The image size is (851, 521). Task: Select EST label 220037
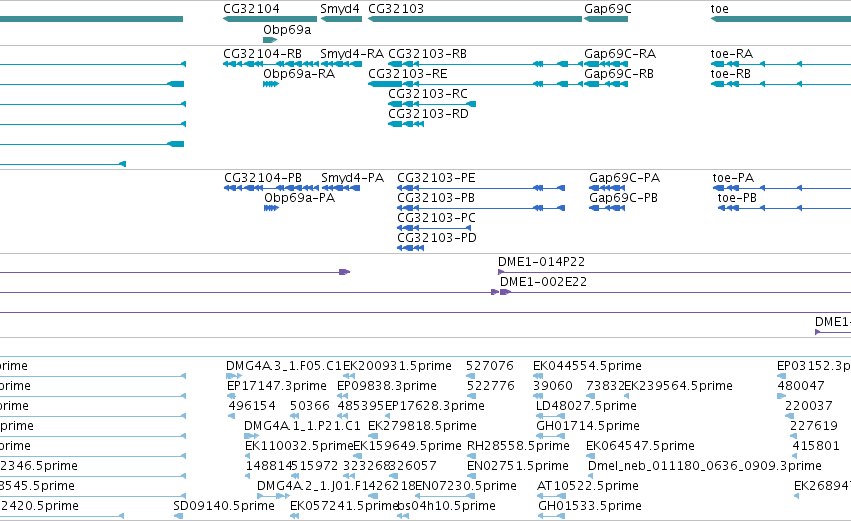click(808, 406)
